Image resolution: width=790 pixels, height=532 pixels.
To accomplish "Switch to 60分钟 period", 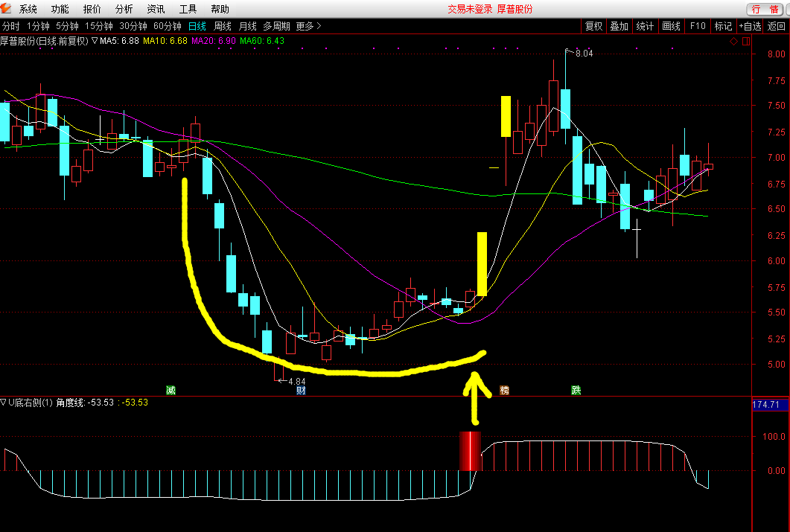I will pyautogui.click(x=168, y=26).
